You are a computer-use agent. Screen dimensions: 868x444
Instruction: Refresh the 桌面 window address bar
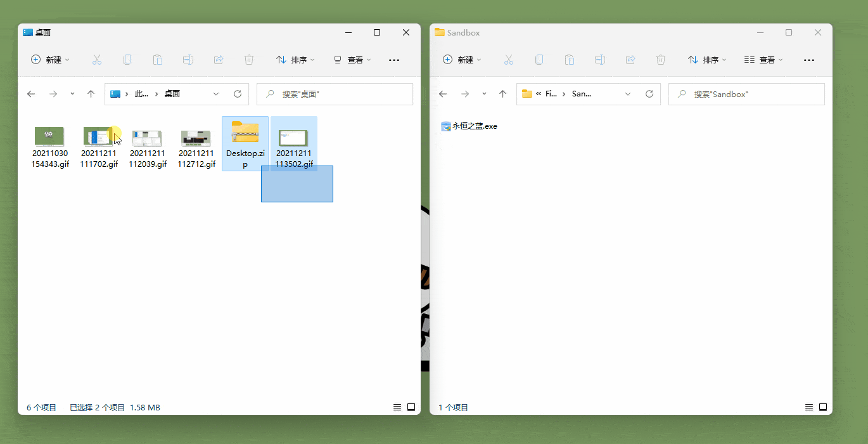point(238,94)
